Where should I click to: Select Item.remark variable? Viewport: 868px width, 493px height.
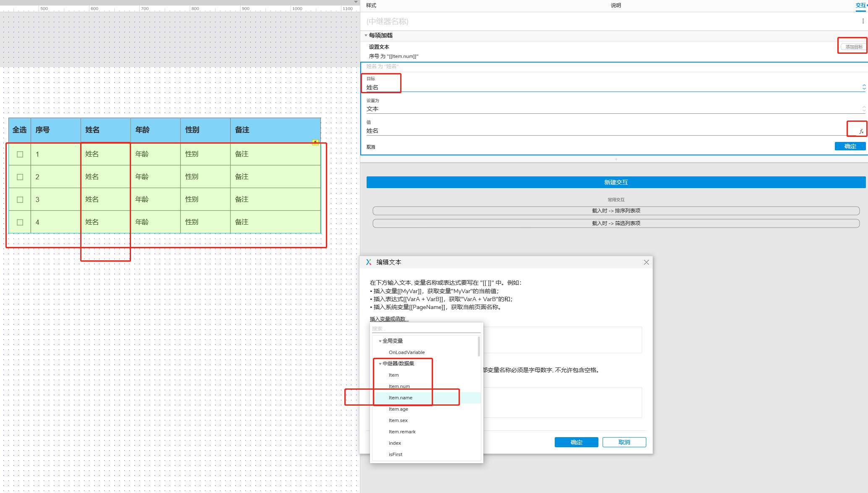tap(402, 432)
